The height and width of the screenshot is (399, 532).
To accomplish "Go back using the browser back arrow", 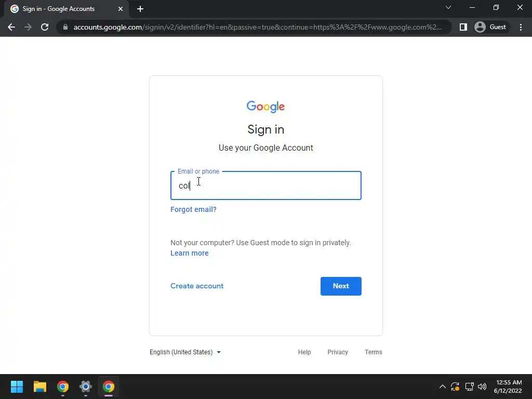I will 11,27.
